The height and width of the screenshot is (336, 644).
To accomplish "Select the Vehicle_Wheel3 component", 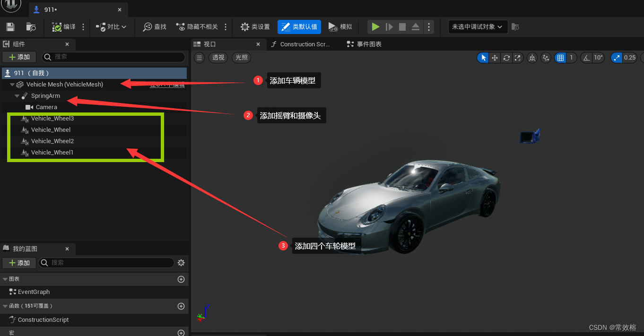I will (x=52, y=118).
